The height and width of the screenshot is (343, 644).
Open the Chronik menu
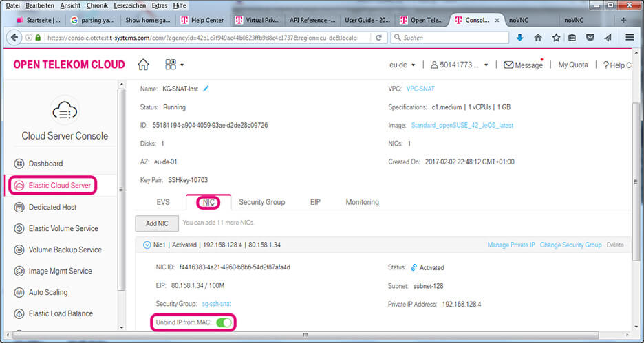96,5
